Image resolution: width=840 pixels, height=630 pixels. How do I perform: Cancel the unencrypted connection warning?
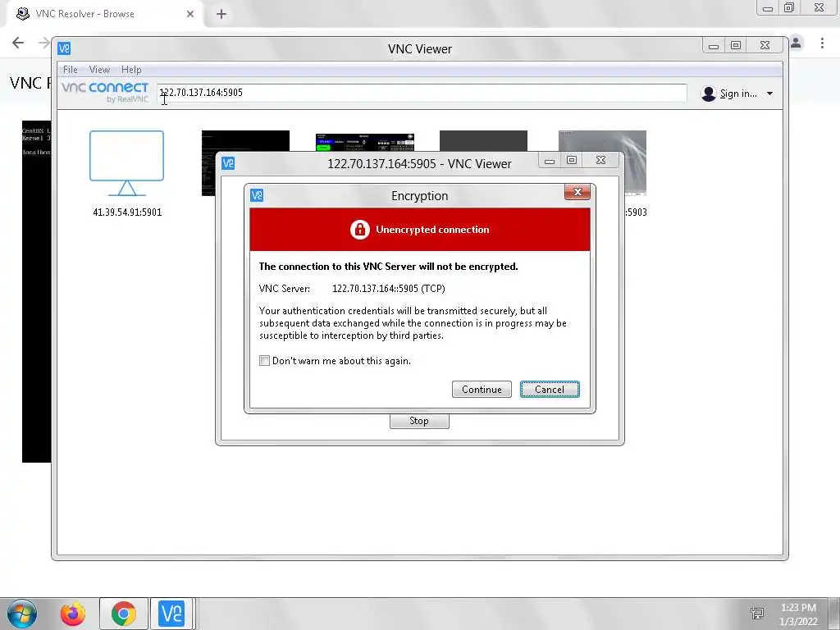click(550, 390)
